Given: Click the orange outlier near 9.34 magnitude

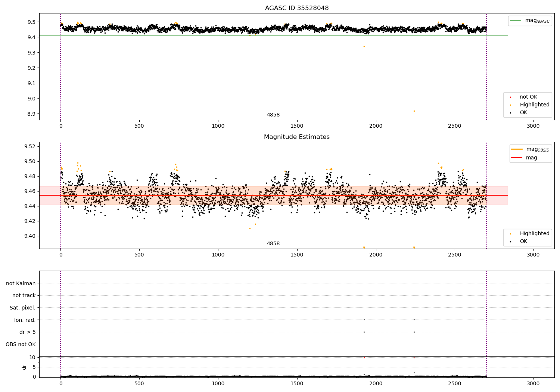Looking at the screenshot, I should click(364, 46).
